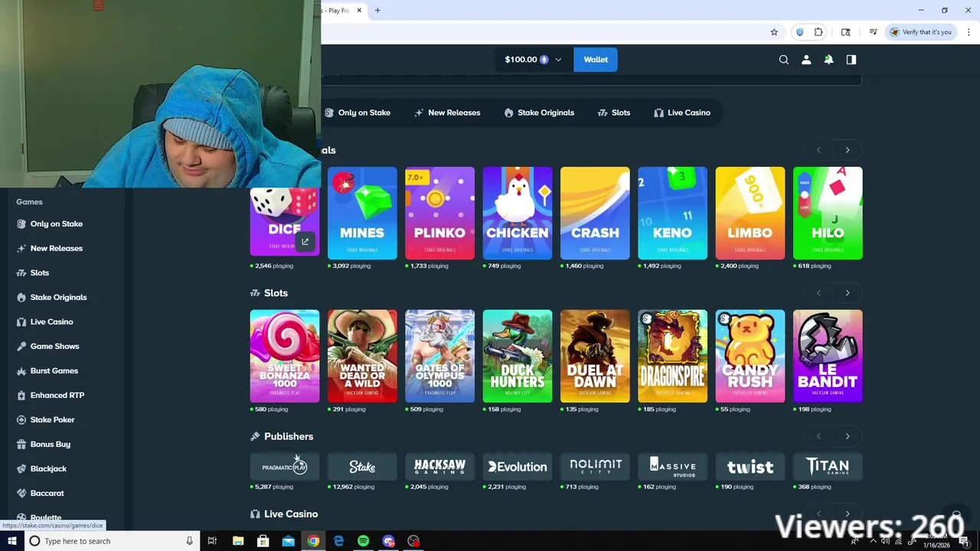Click the shield extension icon in toolbar
The width and height of the screenshot is (980, 551).
point(800,32)
